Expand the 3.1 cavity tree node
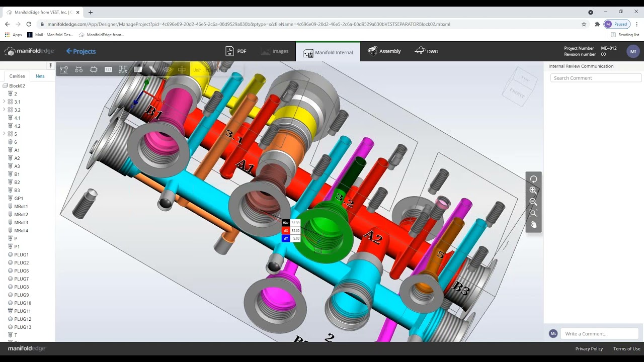Viewport: 644px width, 362px height. (5, 102)
